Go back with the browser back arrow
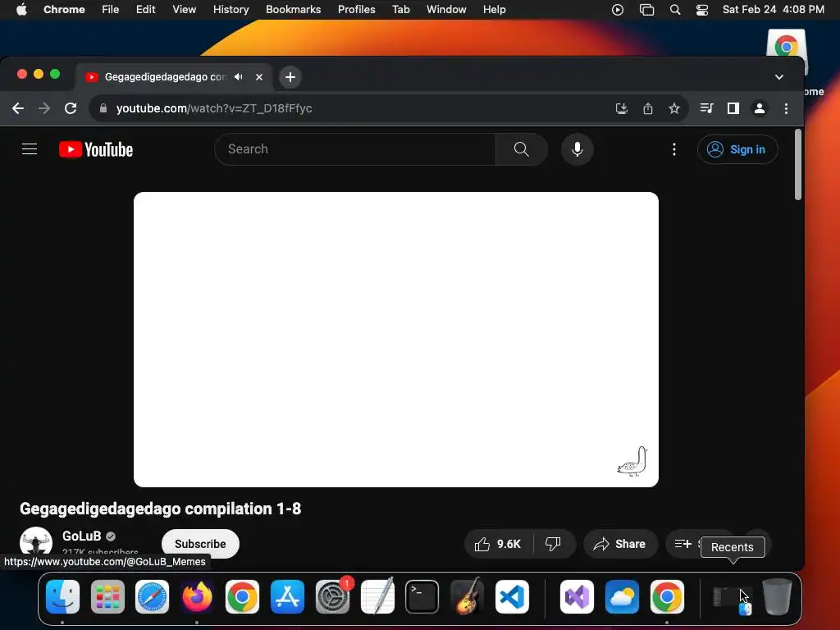Screen dimensions: 840x630 [18, 108]
